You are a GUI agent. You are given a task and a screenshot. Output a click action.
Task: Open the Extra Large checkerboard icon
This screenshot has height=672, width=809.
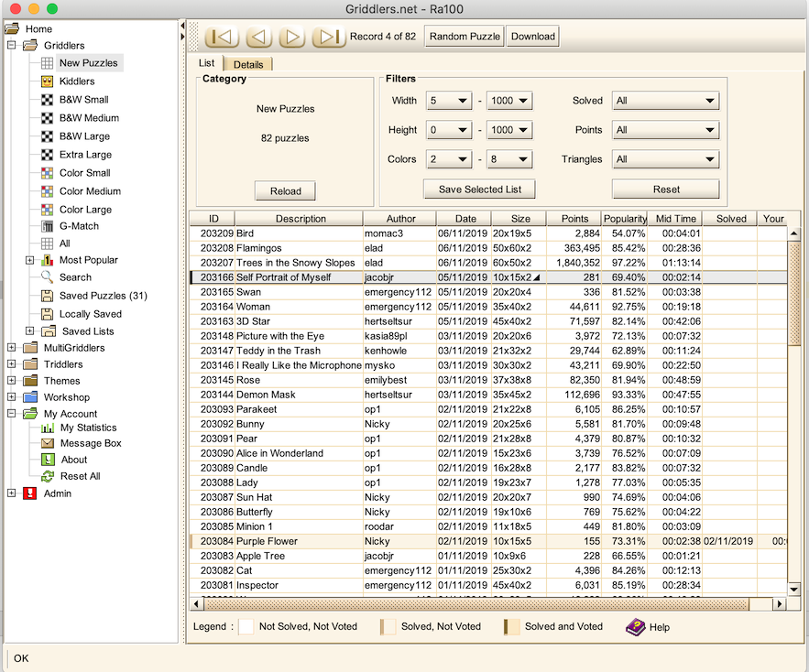[47, 155]
